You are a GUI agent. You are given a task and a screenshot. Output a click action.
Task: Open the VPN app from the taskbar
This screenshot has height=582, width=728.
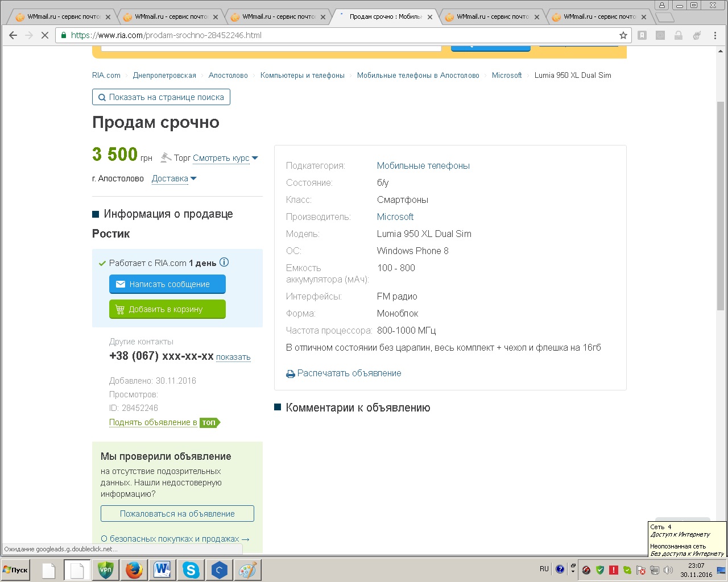(x=106, y=570)
